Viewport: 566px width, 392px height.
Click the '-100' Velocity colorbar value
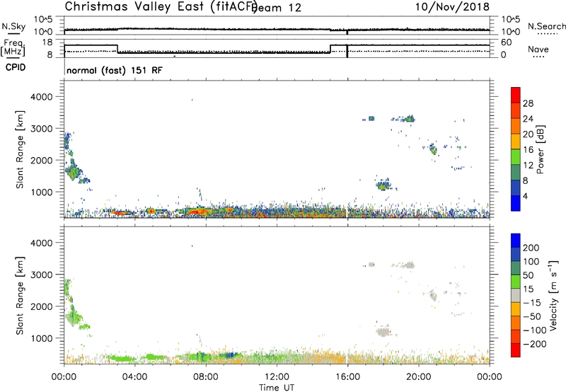(534, 330)
